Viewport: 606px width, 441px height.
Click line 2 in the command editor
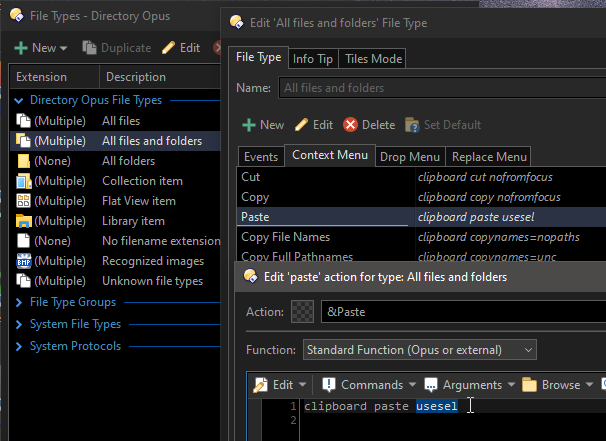tap(452, 420)
